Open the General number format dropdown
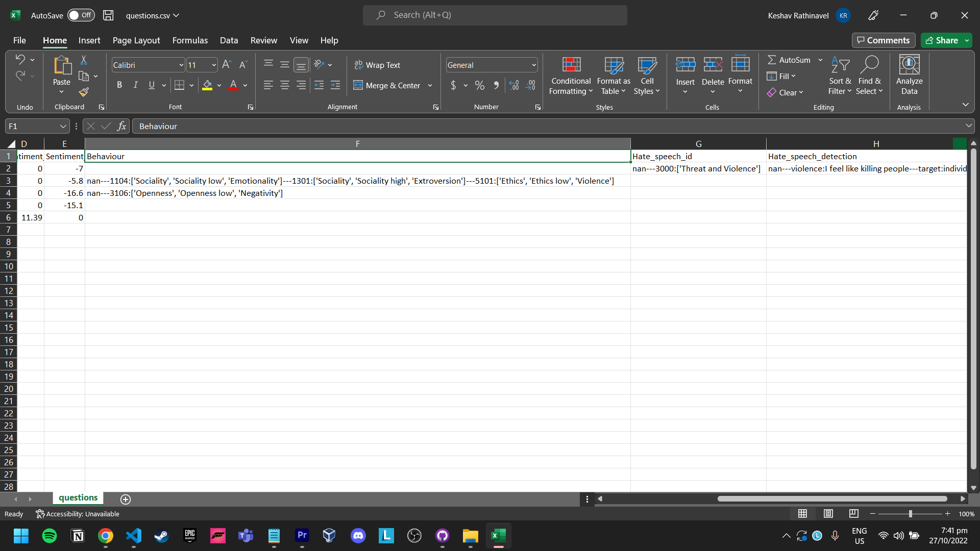This screenshot has width=980, height=551. point(534,65)
